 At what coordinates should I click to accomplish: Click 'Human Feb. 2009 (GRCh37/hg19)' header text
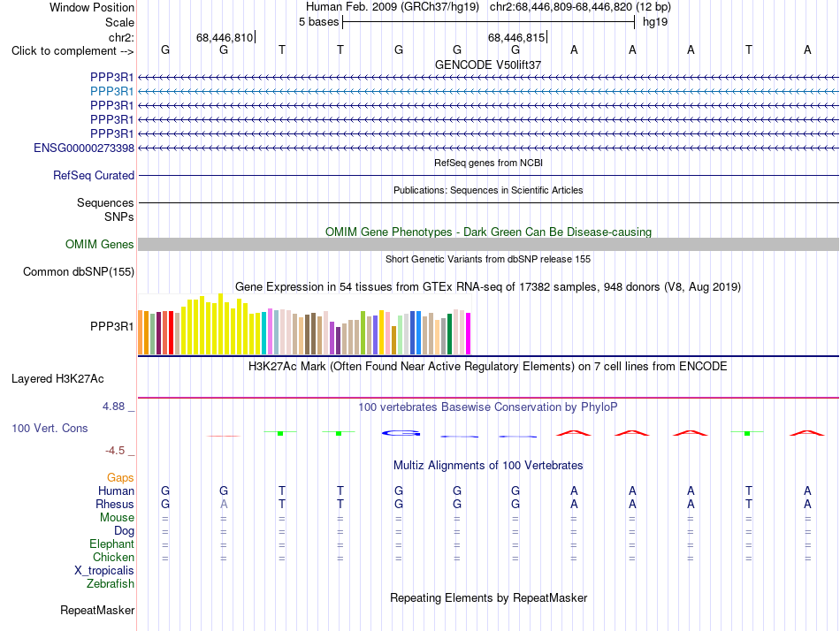392,7
